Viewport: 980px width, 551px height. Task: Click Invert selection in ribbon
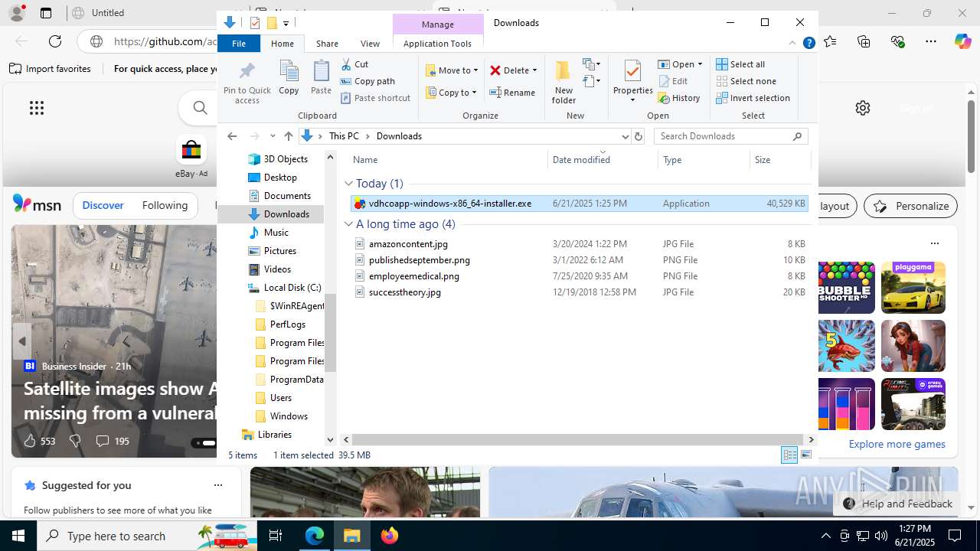pyautogui.click(x=753, y=98)
